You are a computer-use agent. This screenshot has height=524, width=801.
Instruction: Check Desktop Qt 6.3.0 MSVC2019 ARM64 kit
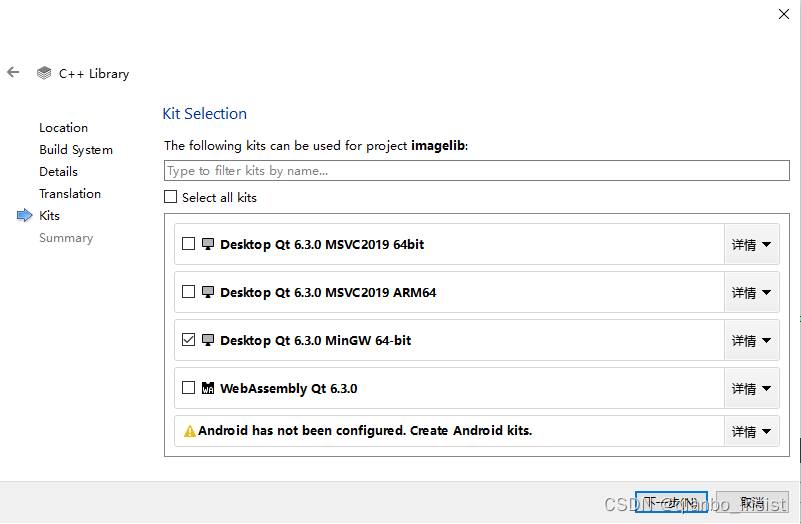(189, 292)
